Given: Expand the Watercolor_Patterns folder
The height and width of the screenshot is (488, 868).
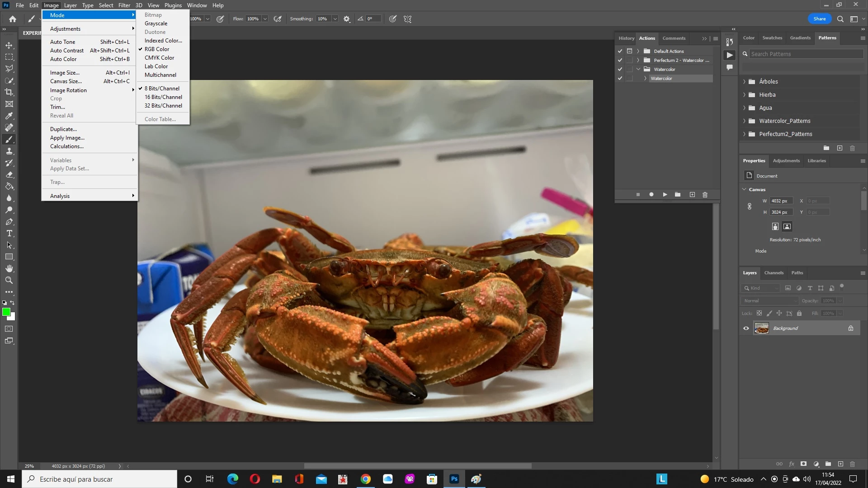Looking at the screenshot, I should click(745, 121).
